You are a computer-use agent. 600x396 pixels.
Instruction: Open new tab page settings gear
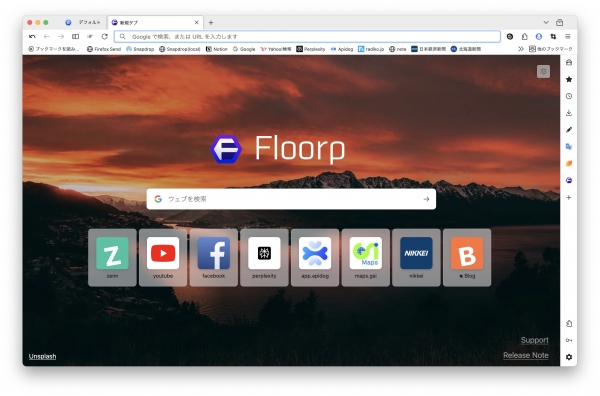[543, 71]
